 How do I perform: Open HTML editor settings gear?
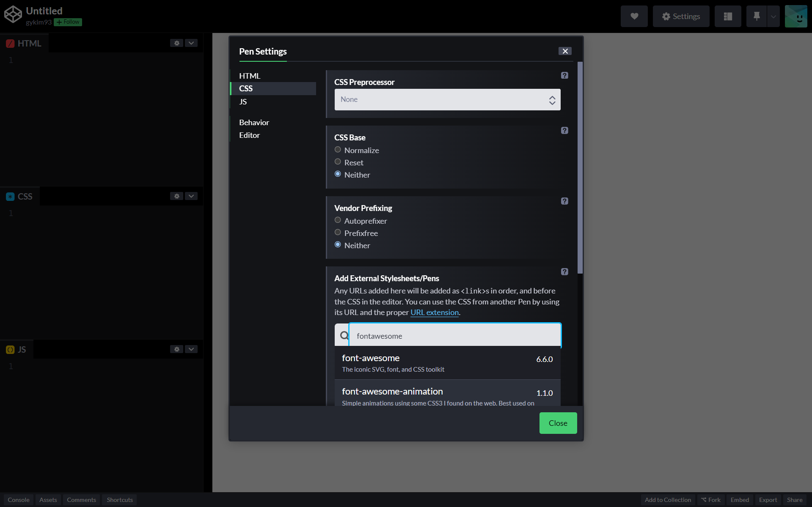pyautogui.click(x=176, y=43)
